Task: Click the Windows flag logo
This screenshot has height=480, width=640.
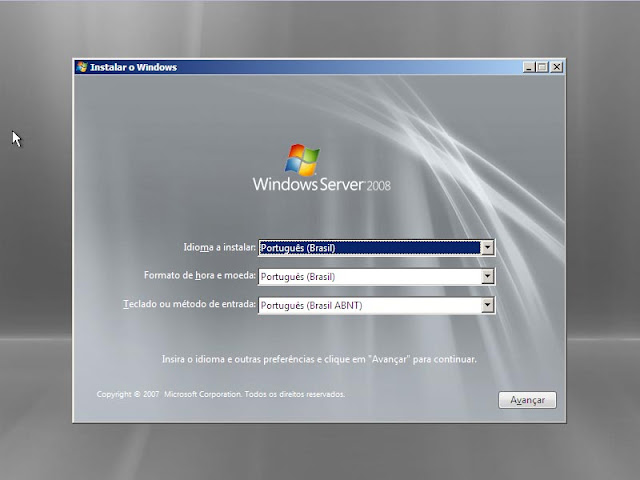Action: point(302,160)
